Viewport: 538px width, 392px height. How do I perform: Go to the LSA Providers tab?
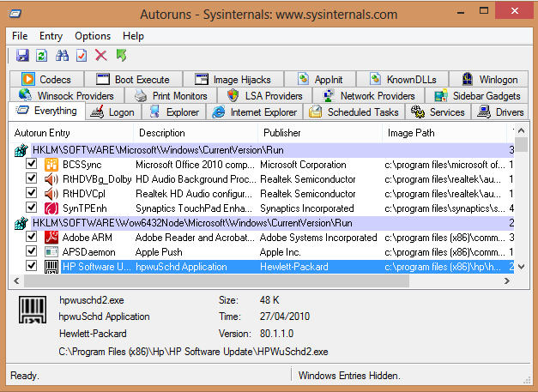pos(264,95)
